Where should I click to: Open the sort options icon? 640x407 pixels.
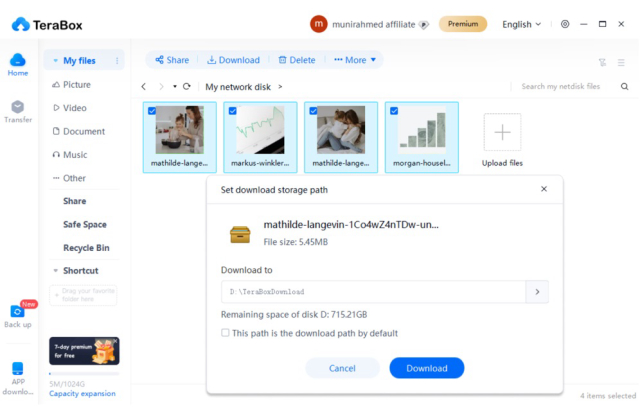[x=602, y=62]
